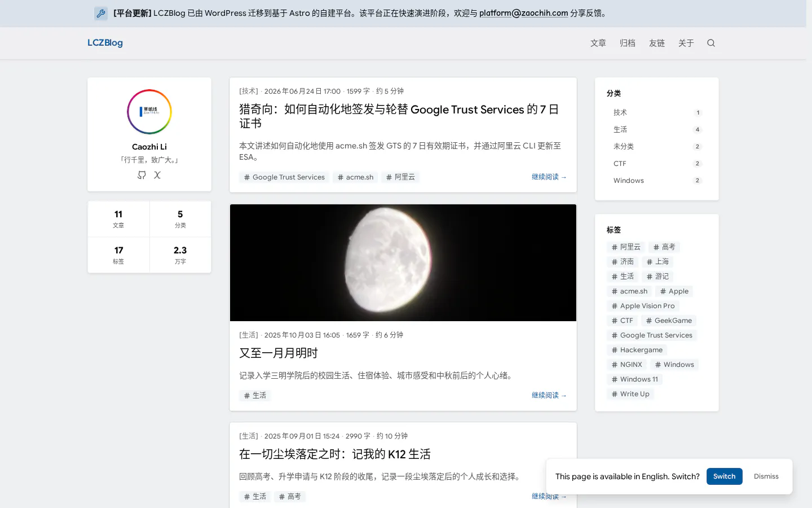Switch the page to English
Viewport: 812px width, 508px height.
pyautogui.click(x=725, y=476)
